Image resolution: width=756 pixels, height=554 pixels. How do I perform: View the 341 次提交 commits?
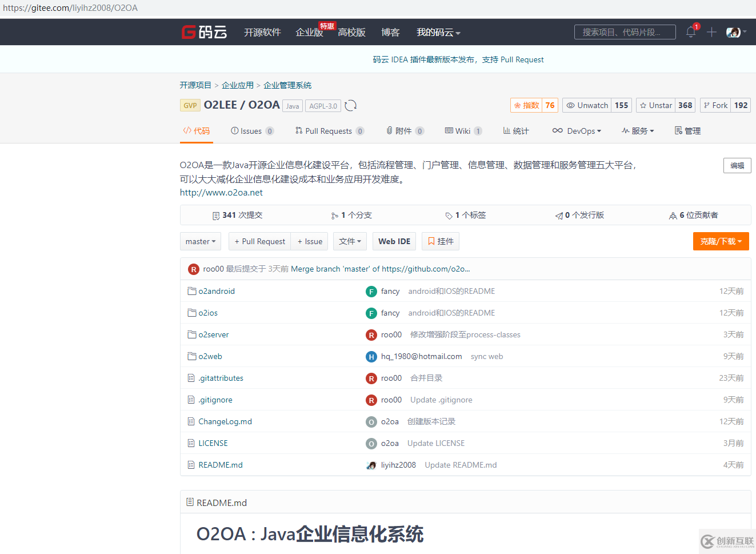pos(237,216)
